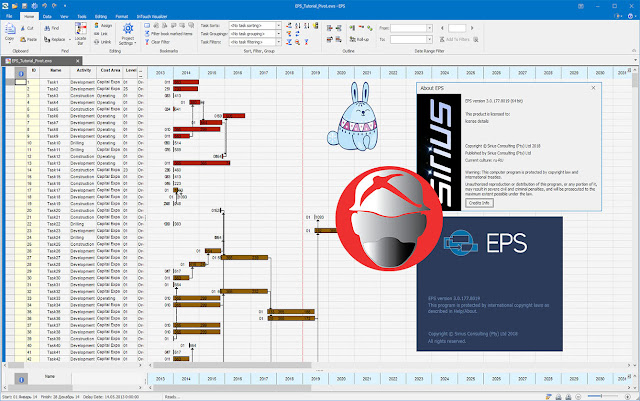Click the Credits Info button in About EPS

[x=479, y=203]
